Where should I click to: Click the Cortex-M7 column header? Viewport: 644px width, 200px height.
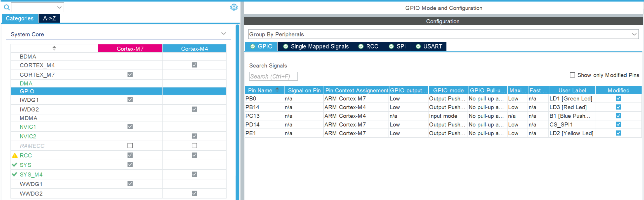pyautogui.click(x=130, y=49)
